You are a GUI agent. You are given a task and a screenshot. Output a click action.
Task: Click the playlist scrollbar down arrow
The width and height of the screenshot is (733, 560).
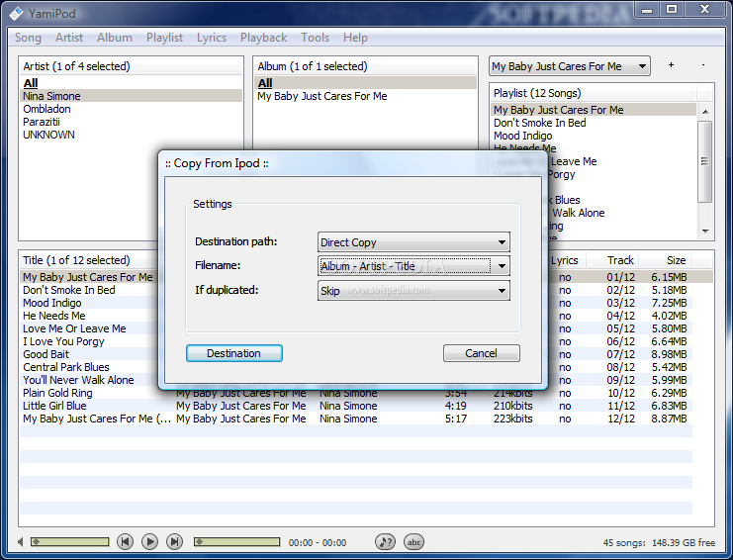tap(705, 231)
